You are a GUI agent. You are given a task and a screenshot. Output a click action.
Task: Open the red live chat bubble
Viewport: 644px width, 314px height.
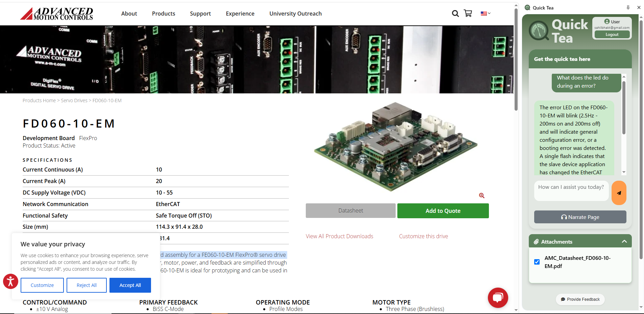(x=498, y=298)
